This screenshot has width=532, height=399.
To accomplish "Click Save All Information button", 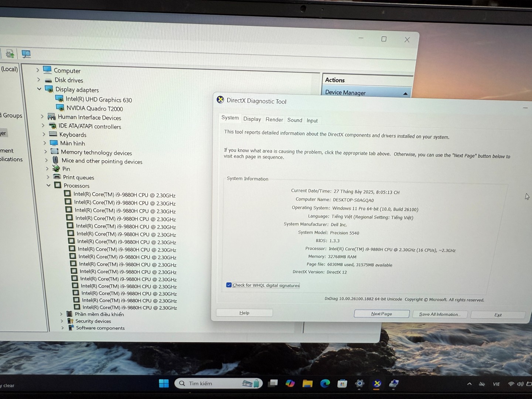I will 439,314.
